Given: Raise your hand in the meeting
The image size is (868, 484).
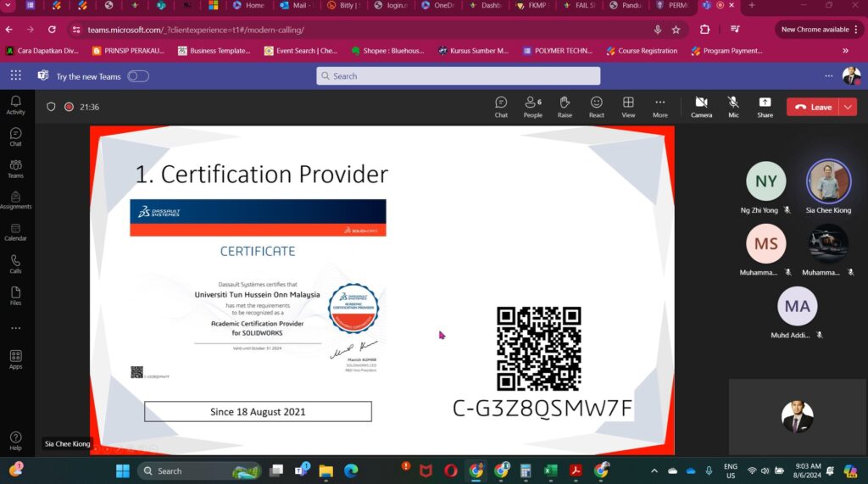Looking at the screenshot, I should coord(565,107).
